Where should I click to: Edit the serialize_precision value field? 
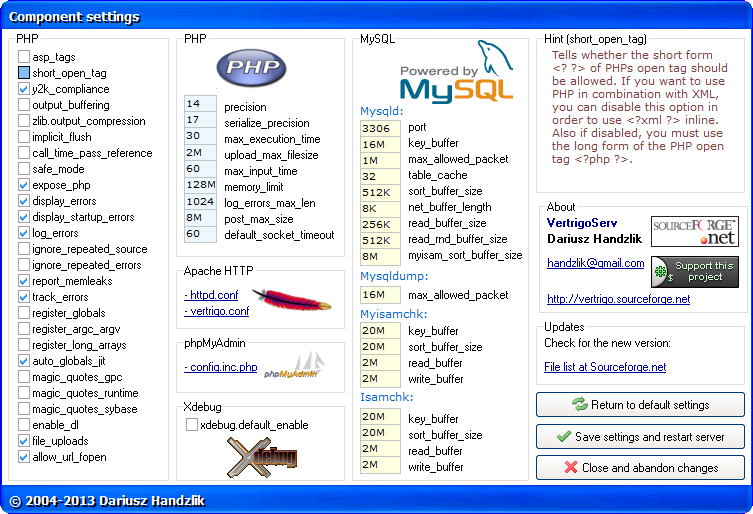(200, 120)
